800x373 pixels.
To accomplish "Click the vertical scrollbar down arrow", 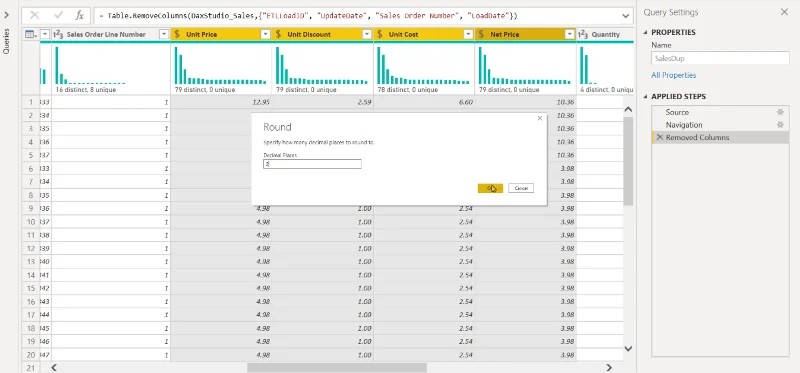I will (629, 349).
